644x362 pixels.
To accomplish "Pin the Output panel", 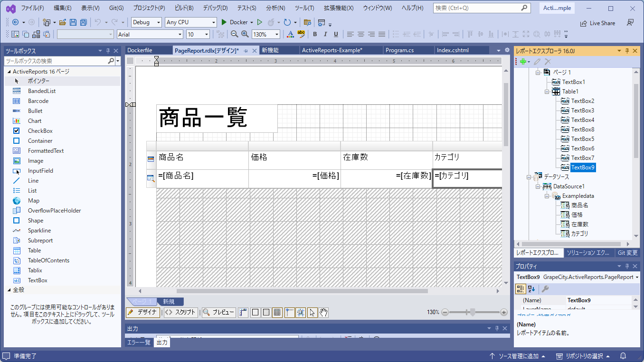I will (497, 328).
